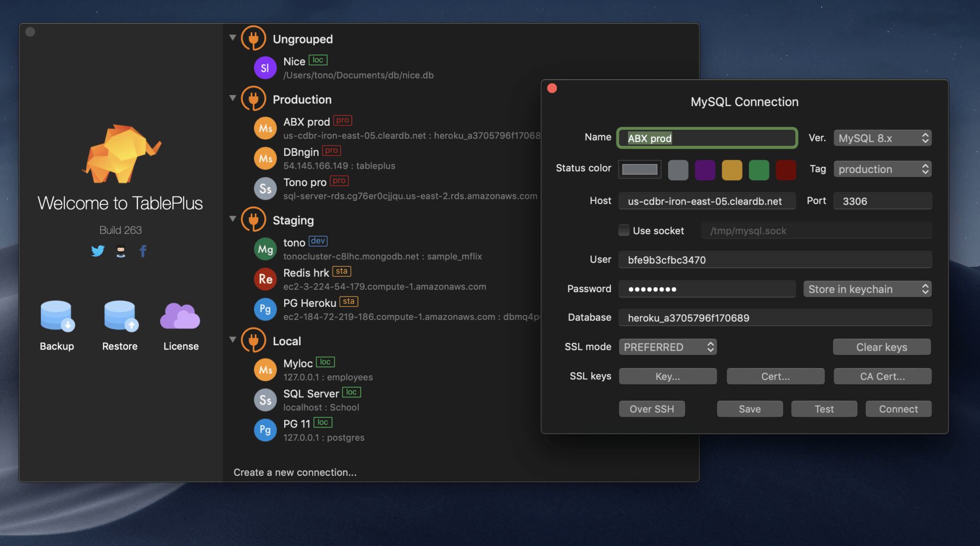Collapse the Ungrouped group triangle
The image size is (980, 546).
(x=233, y=37)
